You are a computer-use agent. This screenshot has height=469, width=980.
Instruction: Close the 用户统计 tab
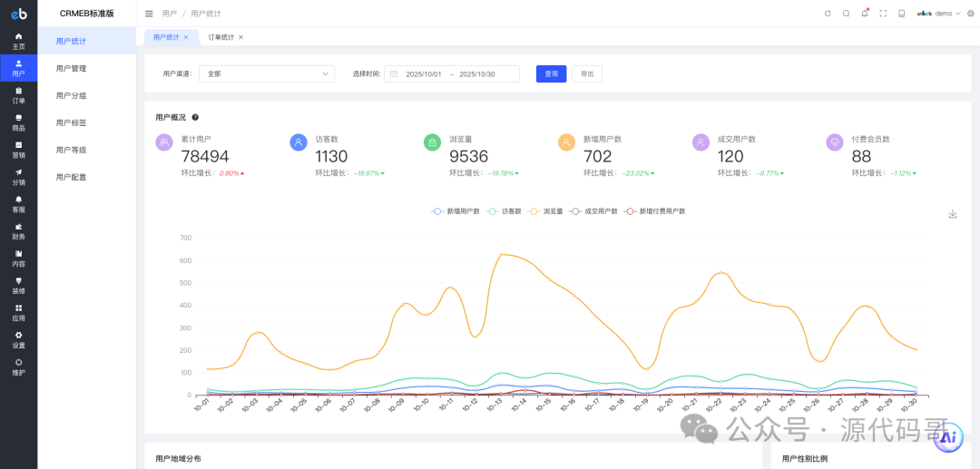[186, 37]
